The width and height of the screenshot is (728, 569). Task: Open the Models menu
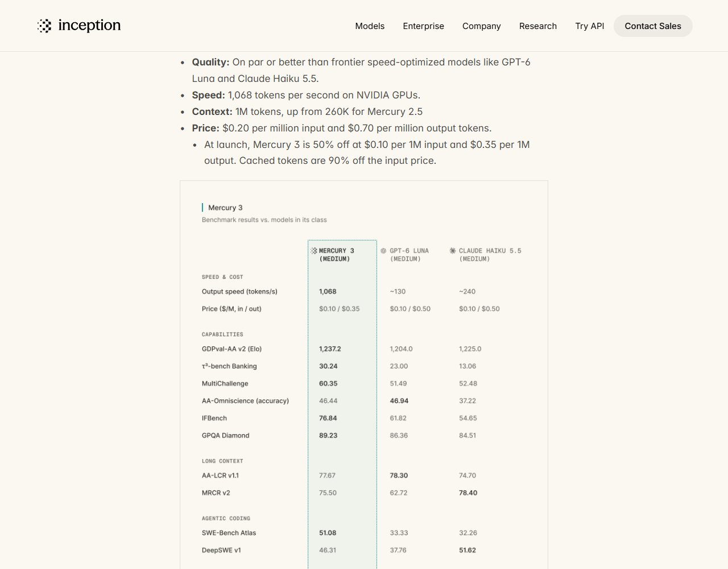(x=370, y=26)
